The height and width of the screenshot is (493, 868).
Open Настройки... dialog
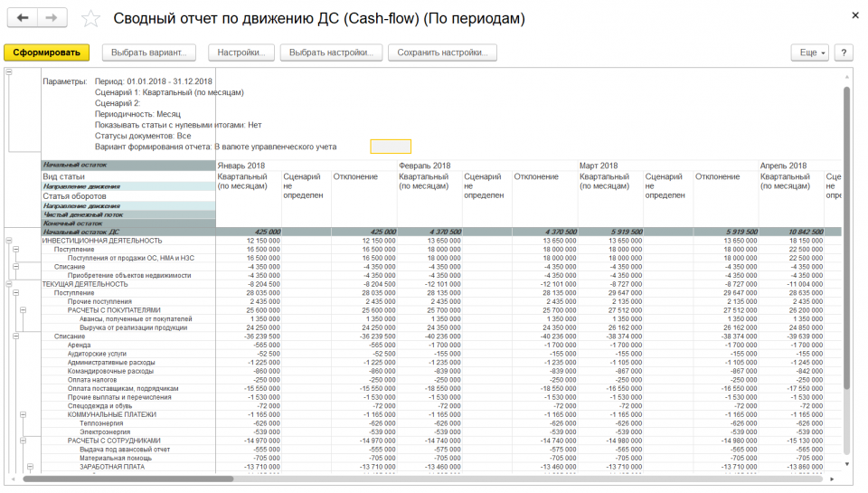(241, 52)
